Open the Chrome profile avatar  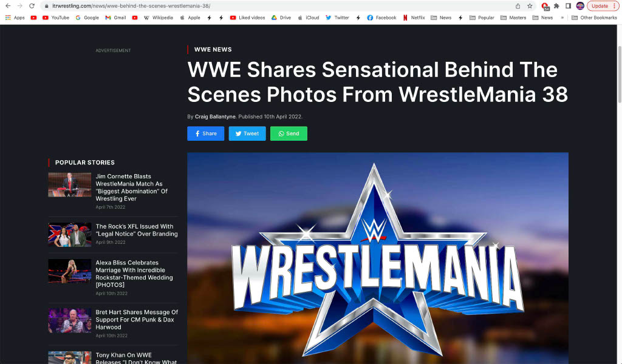click(x=580, y=5)
